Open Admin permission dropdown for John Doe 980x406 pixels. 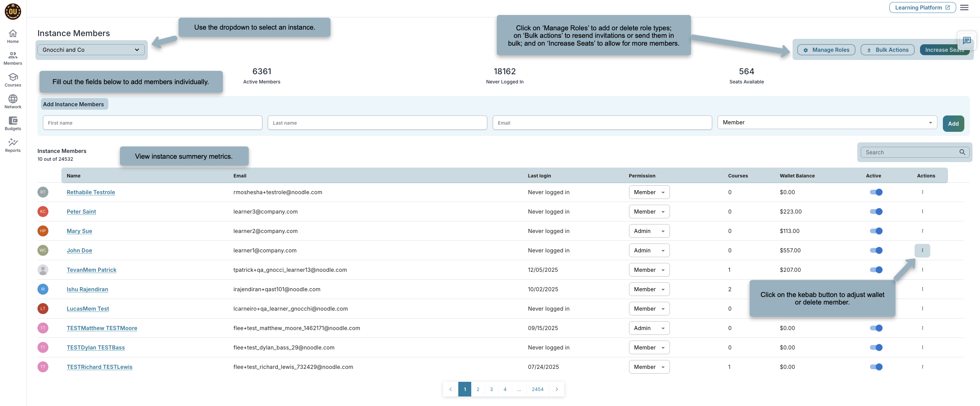pos(649,250)
